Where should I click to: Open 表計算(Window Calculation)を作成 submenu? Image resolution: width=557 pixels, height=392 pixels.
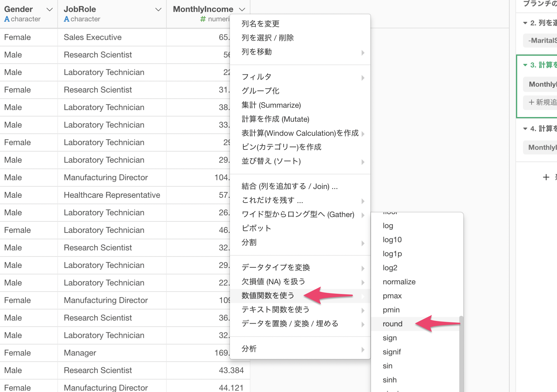[x=300, y=133]
